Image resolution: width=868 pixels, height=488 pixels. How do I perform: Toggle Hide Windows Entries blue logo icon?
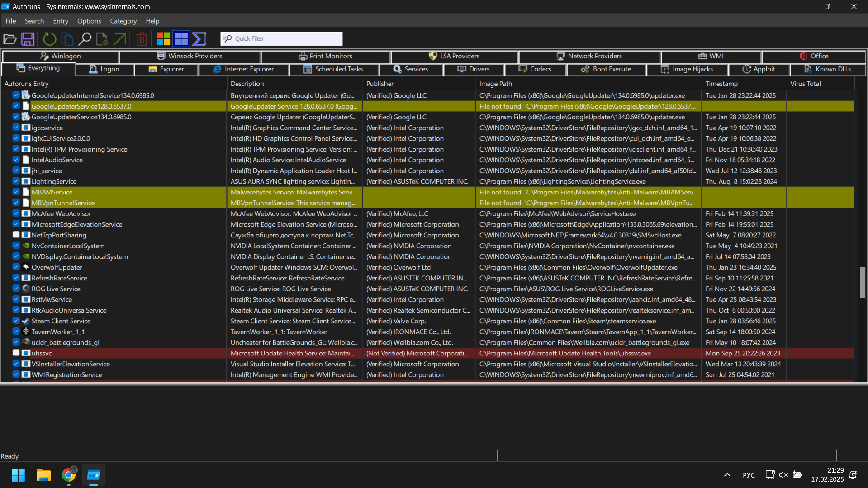[181, 39]
